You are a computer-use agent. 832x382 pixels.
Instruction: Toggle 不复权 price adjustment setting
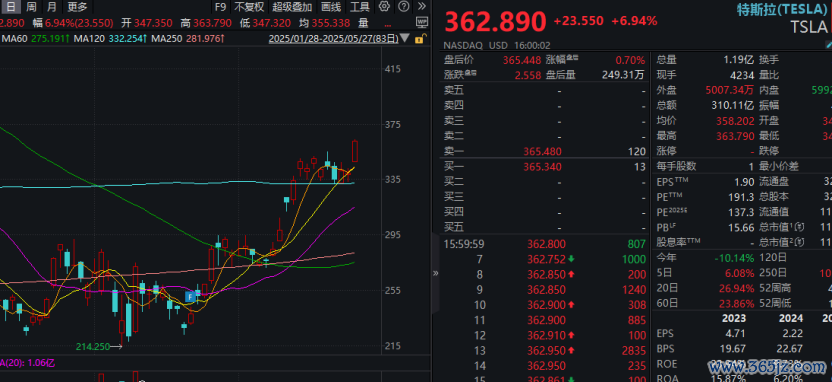(x=249, y=7)
